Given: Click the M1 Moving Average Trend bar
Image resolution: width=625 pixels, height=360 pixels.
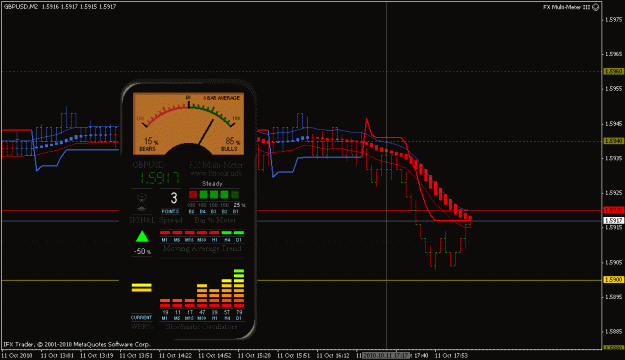Looking at the screenshot, I should pyautogui.click(x=165, y=232).
